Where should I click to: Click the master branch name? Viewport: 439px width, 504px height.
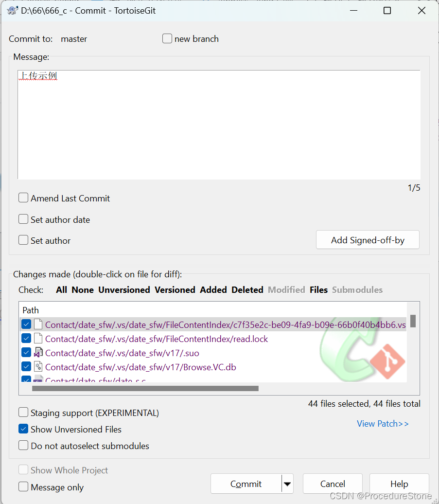pyautogui.click(x=74, y=39)
